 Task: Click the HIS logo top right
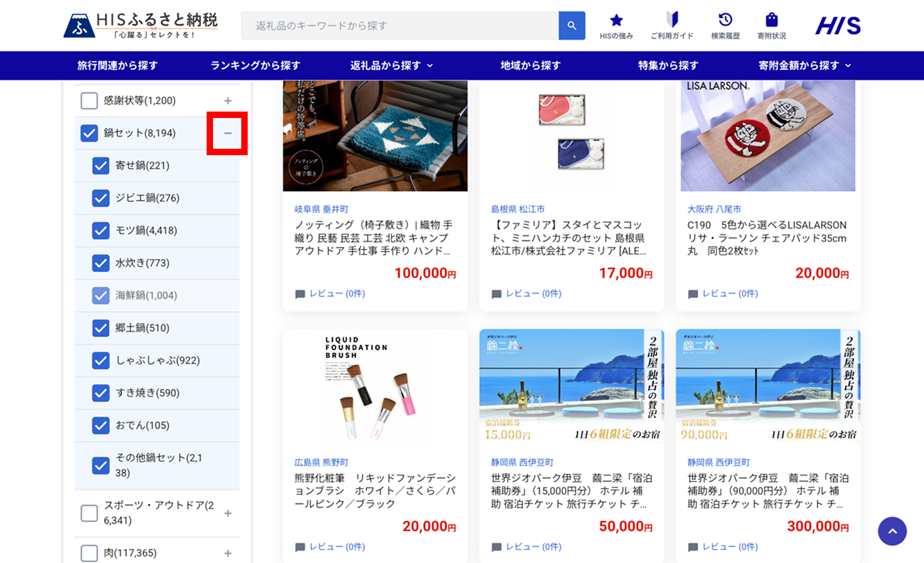click(x=837, y=25)
